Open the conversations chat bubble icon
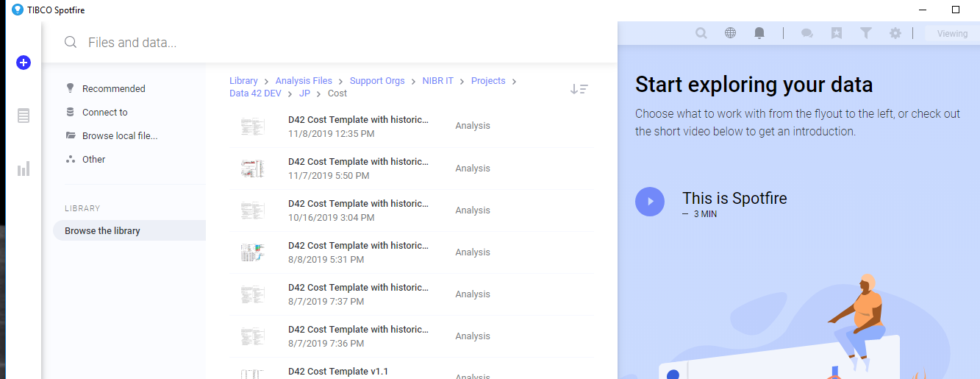Screen dimensions: 980x379 point(806,33)
